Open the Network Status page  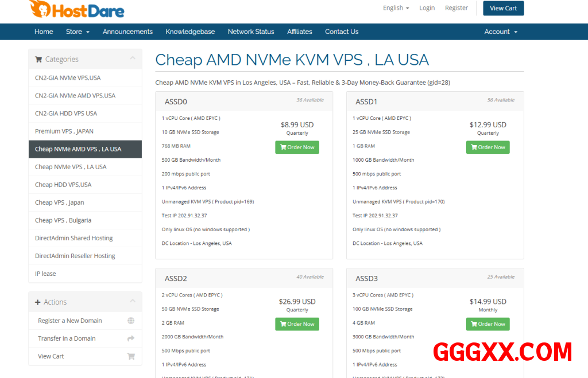[x=251, y=32]
